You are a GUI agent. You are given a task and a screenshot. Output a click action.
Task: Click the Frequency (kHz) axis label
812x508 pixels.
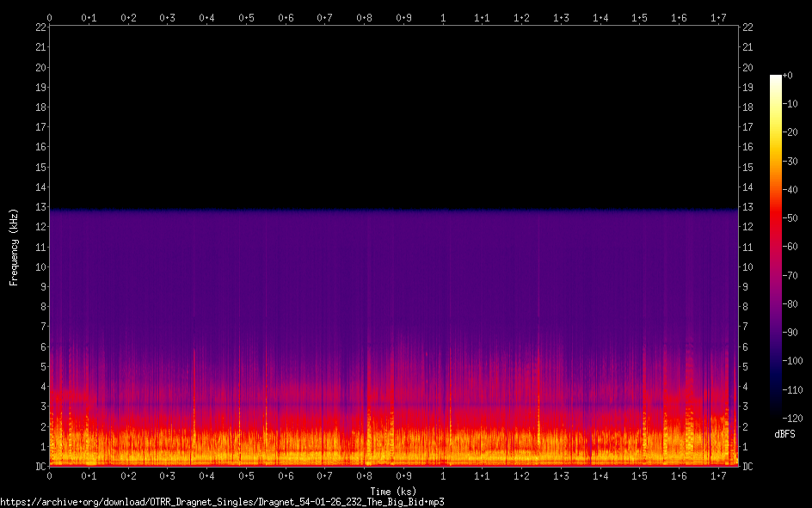pyautogui.click(x=14, y=247)
